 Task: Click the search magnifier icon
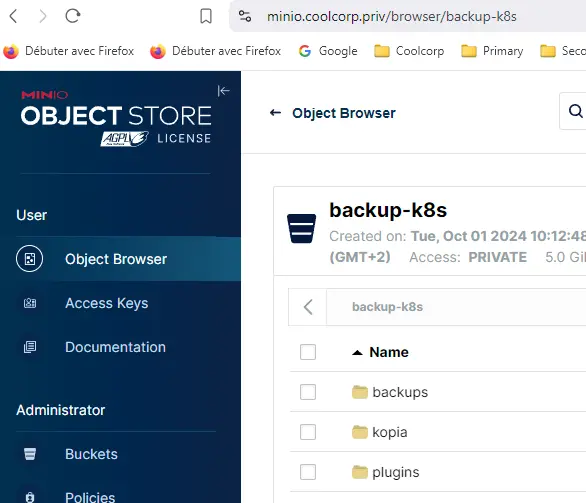(576, 111)
